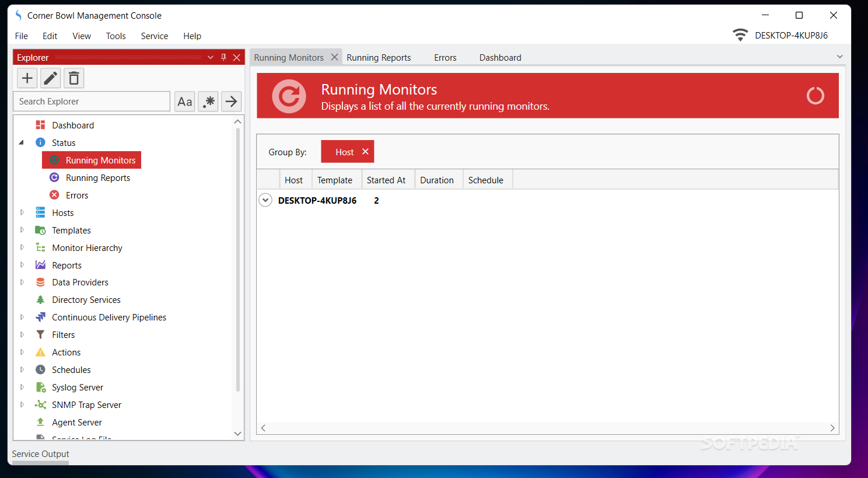The height and width of the screenshot is (478, 868).
Task: Click Continuous Delivery Pipelines icon
Action: 40,317
